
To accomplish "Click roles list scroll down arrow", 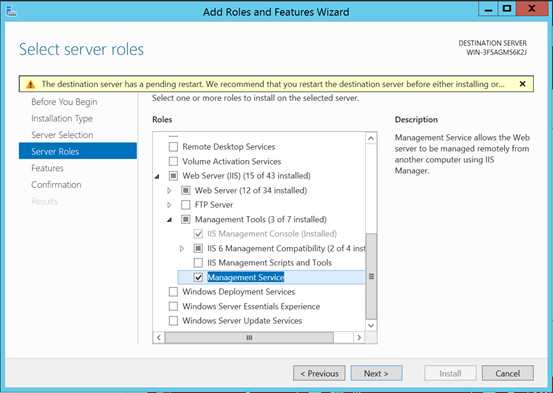I will pos(371,325).
